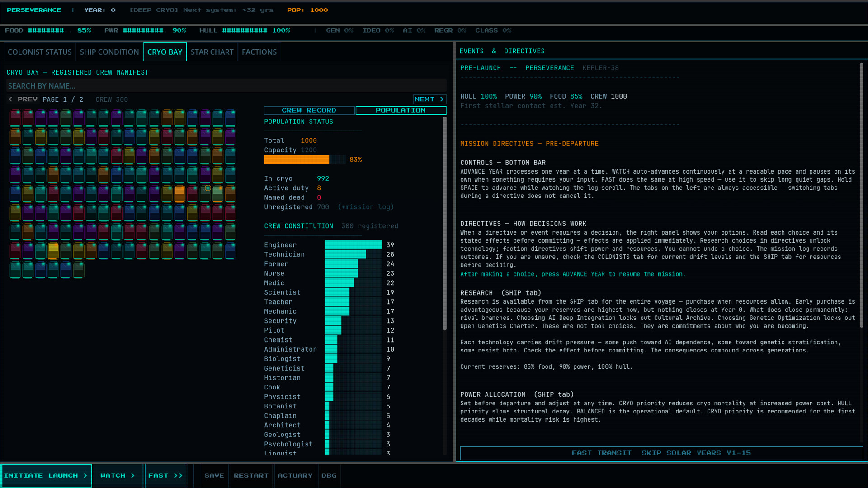
Task: Switch to CREW RECORD view
Action: (309, 110)
